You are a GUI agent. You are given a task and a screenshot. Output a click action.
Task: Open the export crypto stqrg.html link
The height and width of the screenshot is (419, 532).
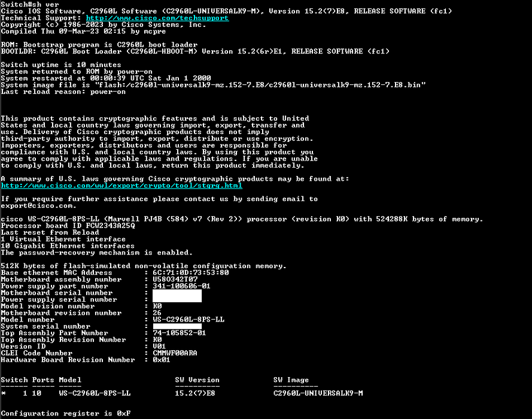point(121,186)
